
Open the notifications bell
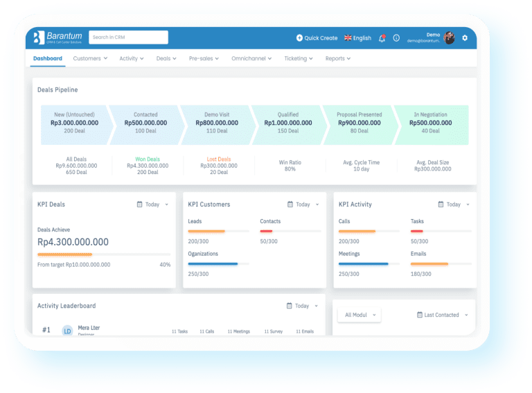point(382,38)
